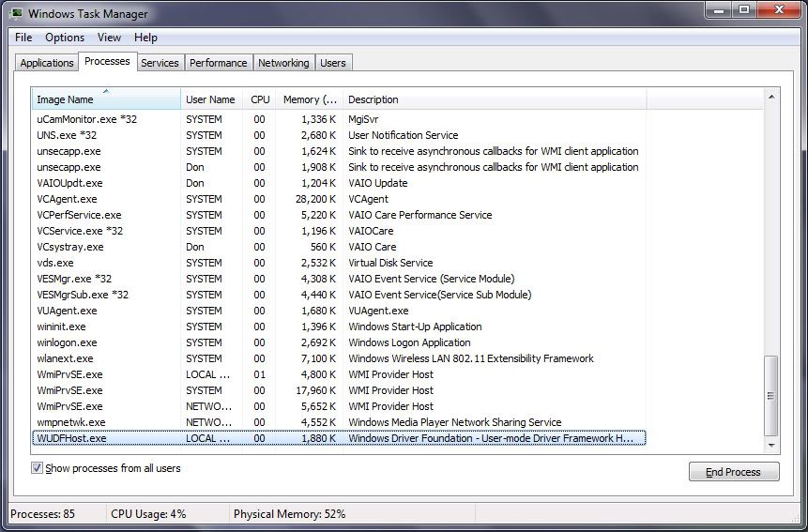
Task: Toggle Show processes from all users checkbox
Action: pyautogui.click(x=37, y=467)
